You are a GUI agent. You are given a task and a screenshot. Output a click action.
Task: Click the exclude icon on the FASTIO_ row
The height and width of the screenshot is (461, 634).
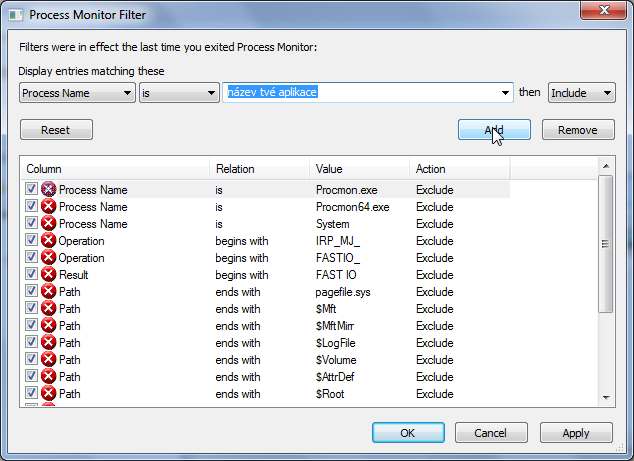pos(48,257)
